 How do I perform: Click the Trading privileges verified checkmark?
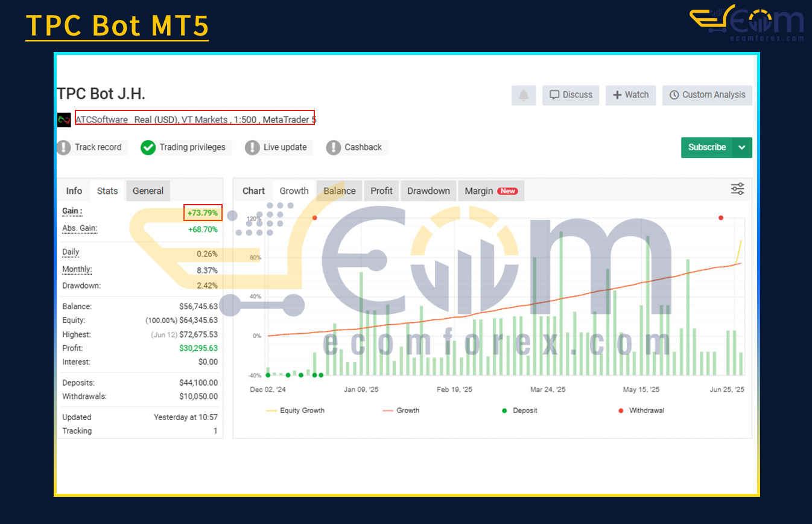point(148,147)
